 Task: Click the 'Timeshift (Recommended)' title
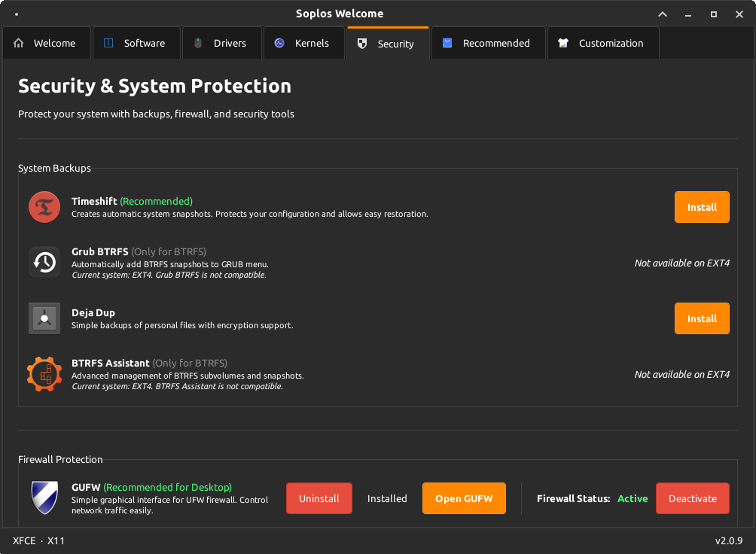coord(132,201)
